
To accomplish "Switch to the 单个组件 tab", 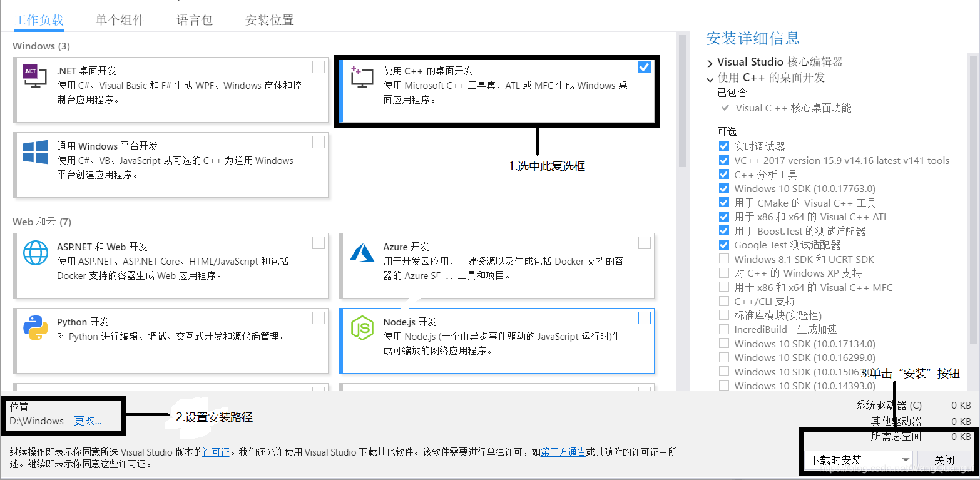I will [x=120, y=20].
